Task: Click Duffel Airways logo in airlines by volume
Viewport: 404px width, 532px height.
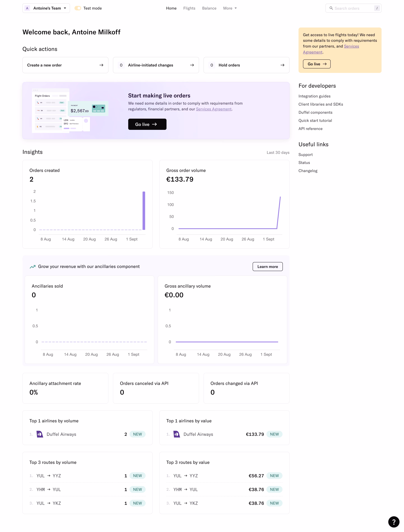Action: point(40,434)
